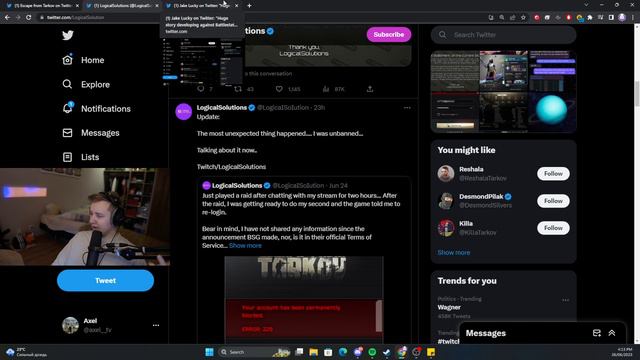Click LogicalSolutions purple avatar on Update tweet
Screen dimensions: 640x360
[x=184, y=111]
